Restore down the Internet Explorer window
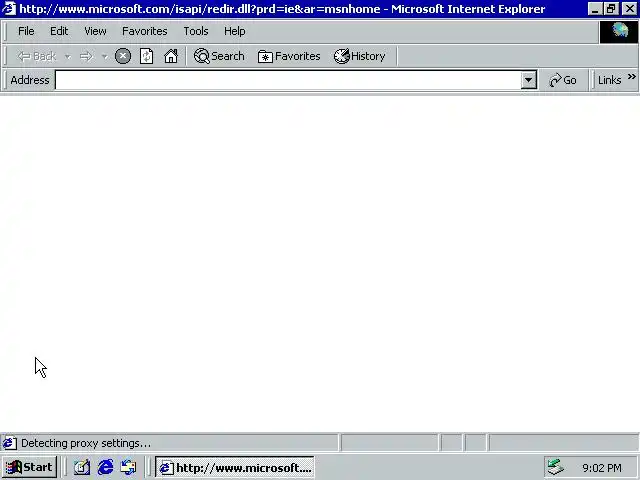This screenshot has width=640, height=480. pyautogui.click(x=611, y=9)
